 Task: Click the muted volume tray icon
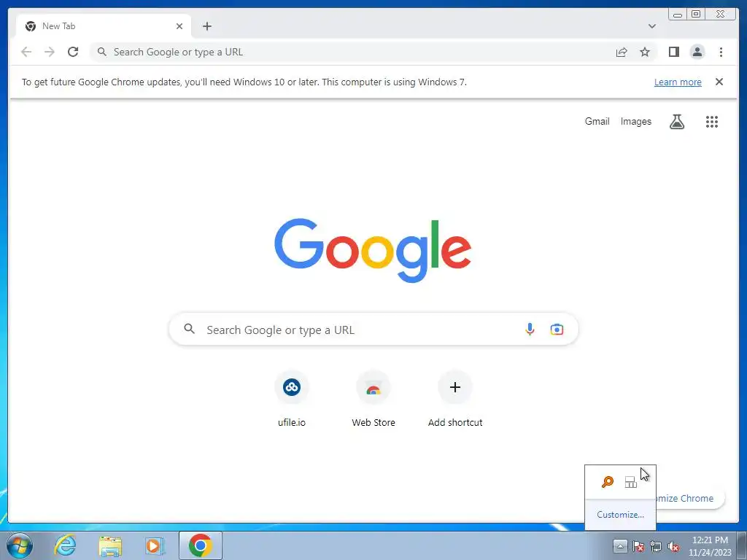click(673, 546)
